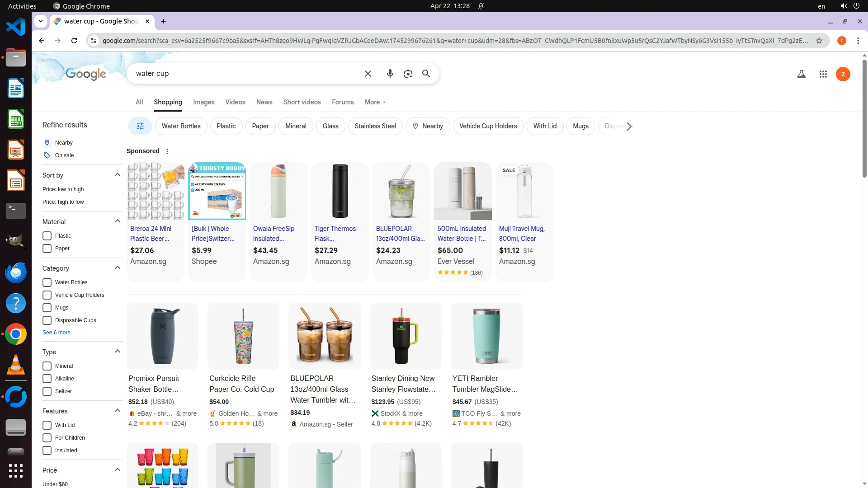Screen dimensions: 868x488
Task: Click the voice search microphone icon
Action: coord(390,74)
